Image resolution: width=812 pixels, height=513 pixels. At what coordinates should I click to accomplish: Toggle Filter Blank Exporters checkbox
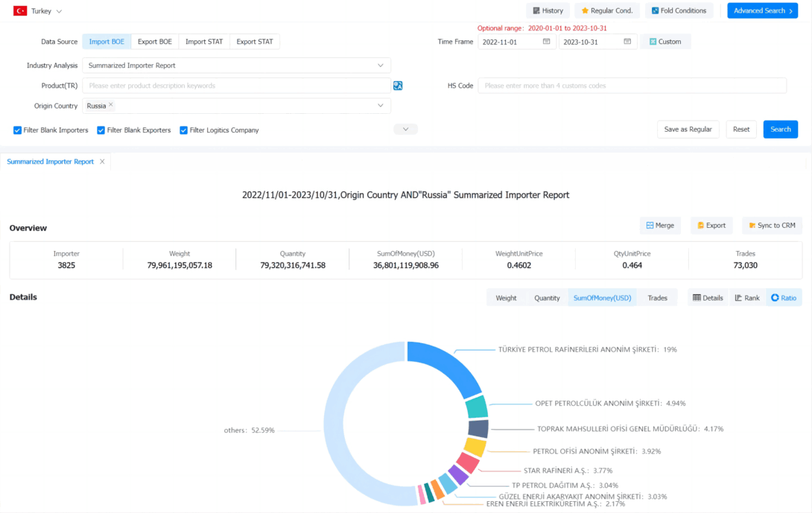101,130
